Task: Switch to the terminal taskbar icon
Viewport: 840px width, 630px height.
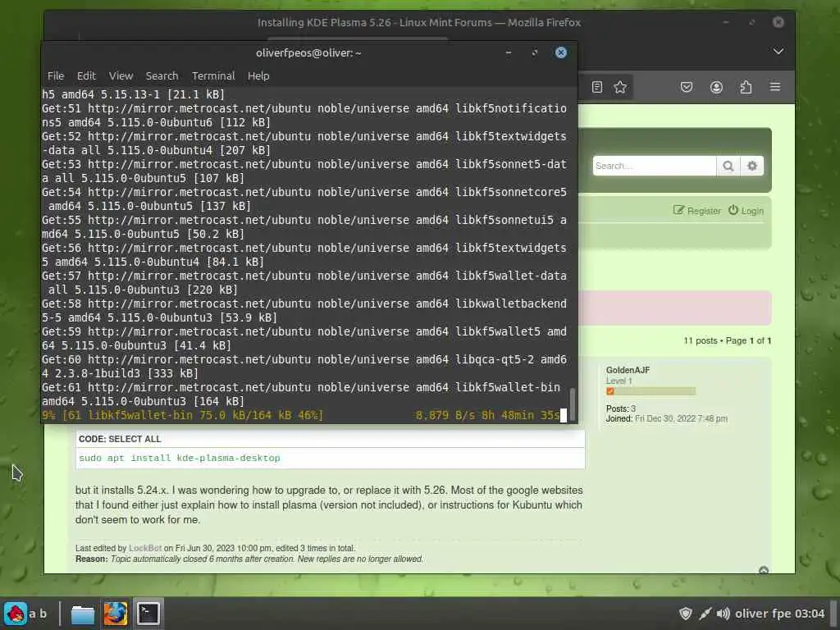Action: 148,614
